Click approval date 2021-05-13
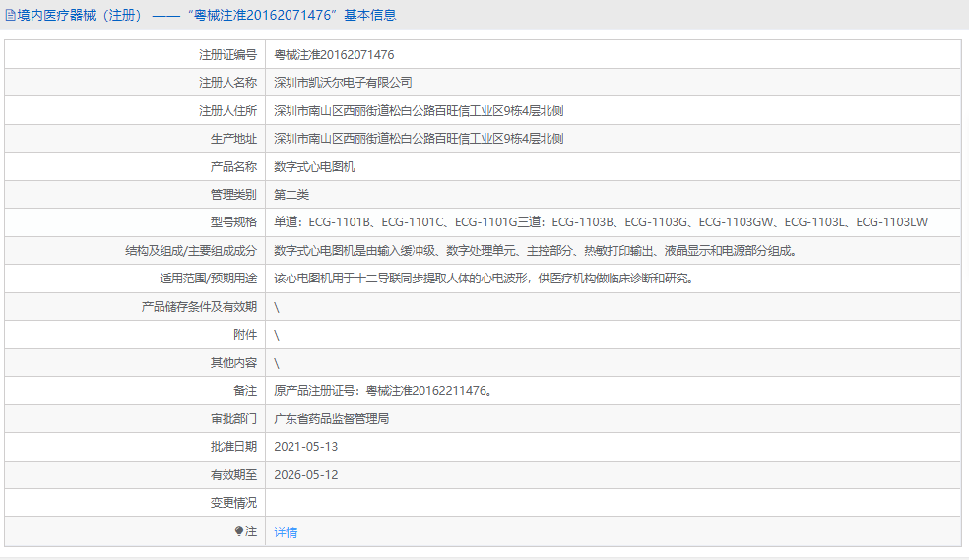The height and width of the screenshot is (560, 969). point(306,447)
